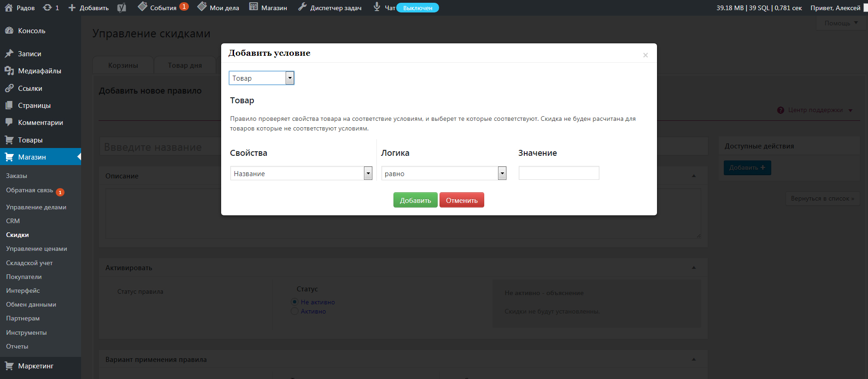Viewport: 868px width, 379px height.
Task: Open Складской учет submenu item
Action: coord(29,263)
